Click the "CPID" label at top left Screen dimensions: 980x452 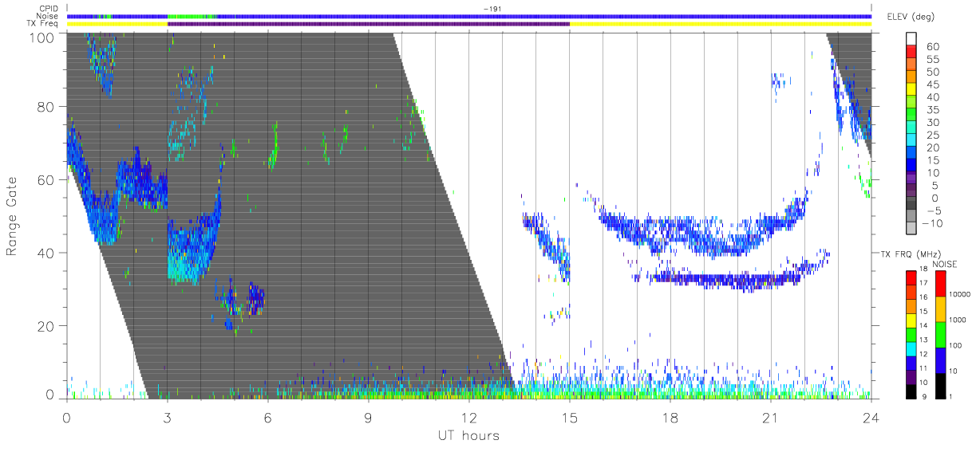(49, 9)
